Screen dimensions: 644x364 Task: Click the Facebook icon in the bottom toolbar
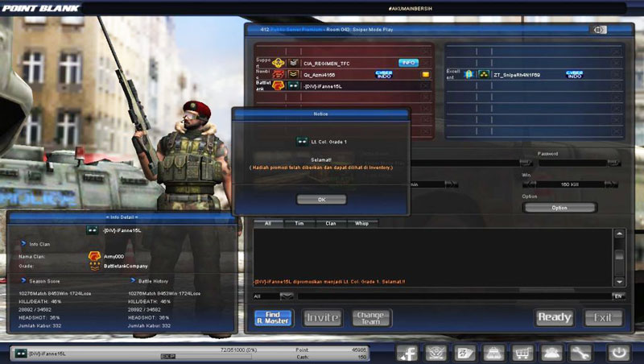[x=409, y=353]
